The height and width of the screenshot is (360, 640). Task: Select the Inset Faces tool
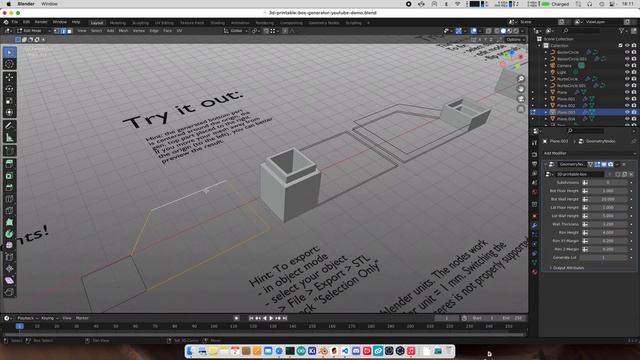pos(9,176)
